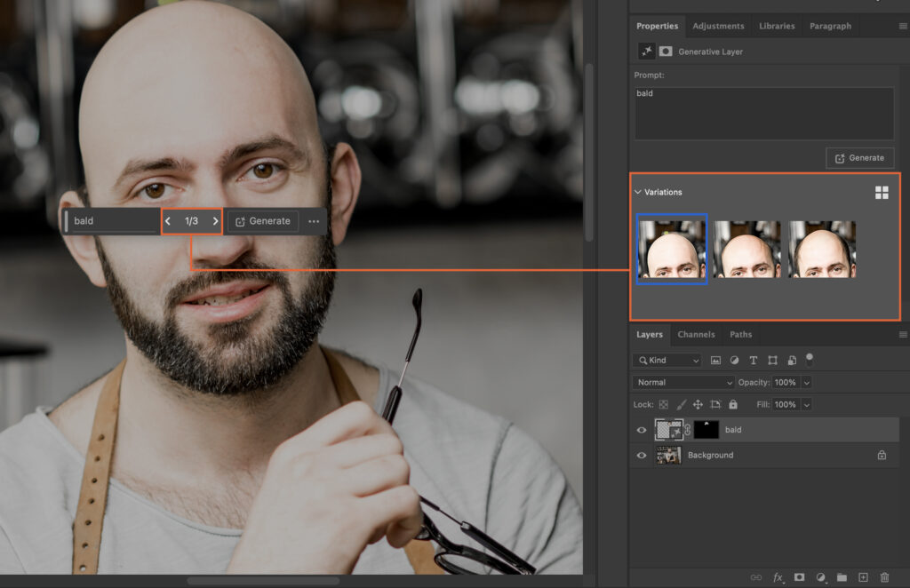Click the delete layer trash icon
This screenshot has width=910, height=588.
tap(883, 576)
